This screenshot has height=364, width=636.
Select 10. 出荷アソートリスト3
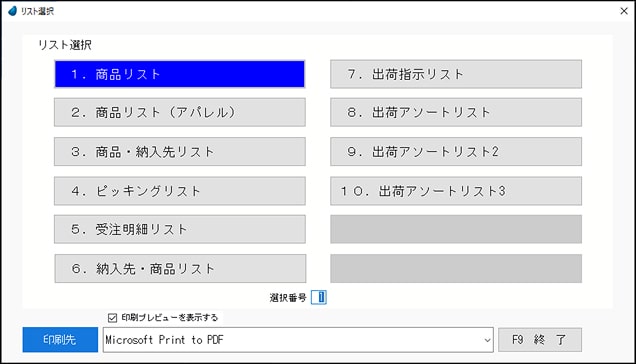click(456, 191)
